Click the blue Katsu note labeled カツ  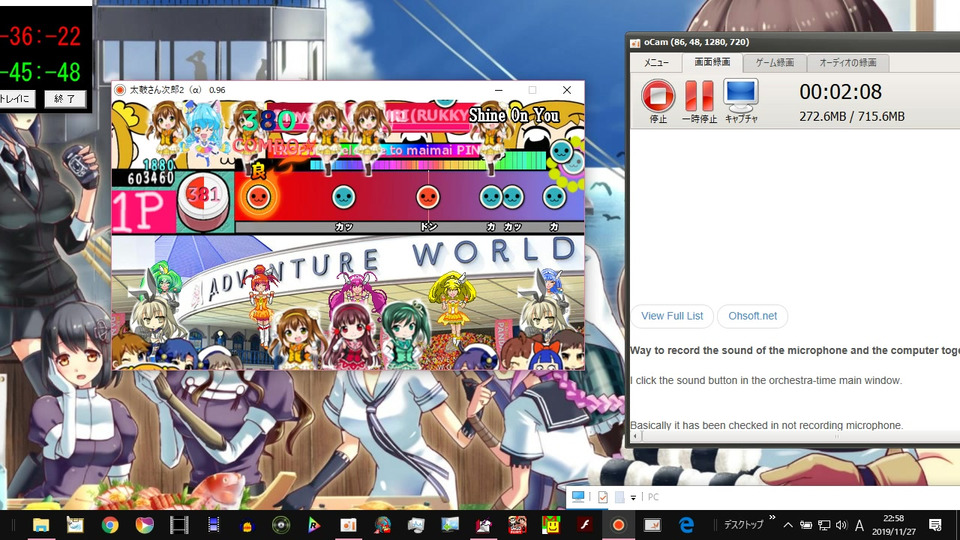343,197
